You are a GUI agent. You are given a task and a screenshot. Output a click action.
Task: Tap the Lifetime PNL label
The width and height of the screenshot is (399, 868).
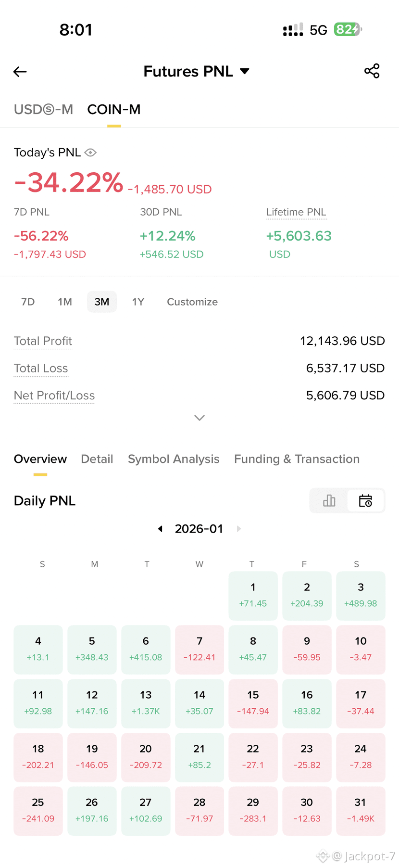click(296, 212)
